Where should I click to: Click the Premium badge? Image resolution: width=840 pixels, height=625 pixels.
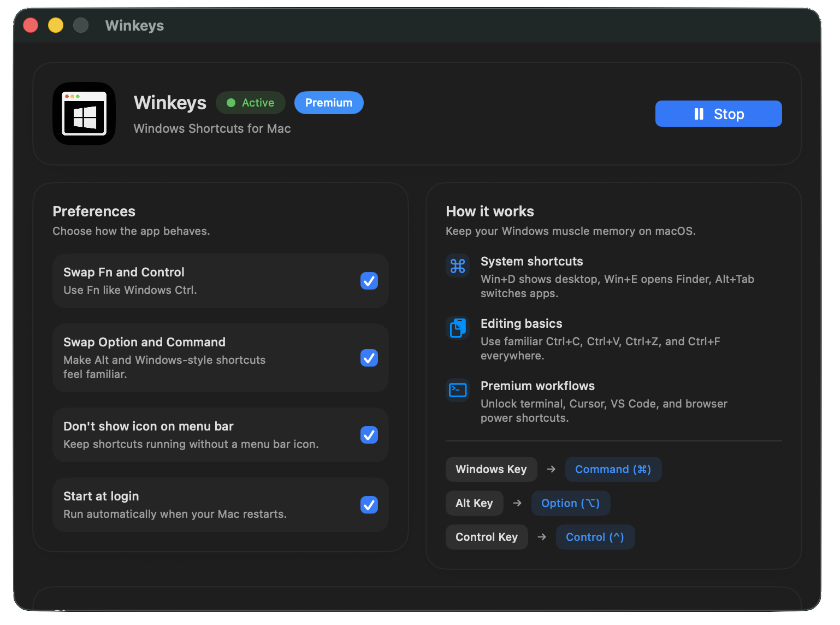tap(329, 103)
